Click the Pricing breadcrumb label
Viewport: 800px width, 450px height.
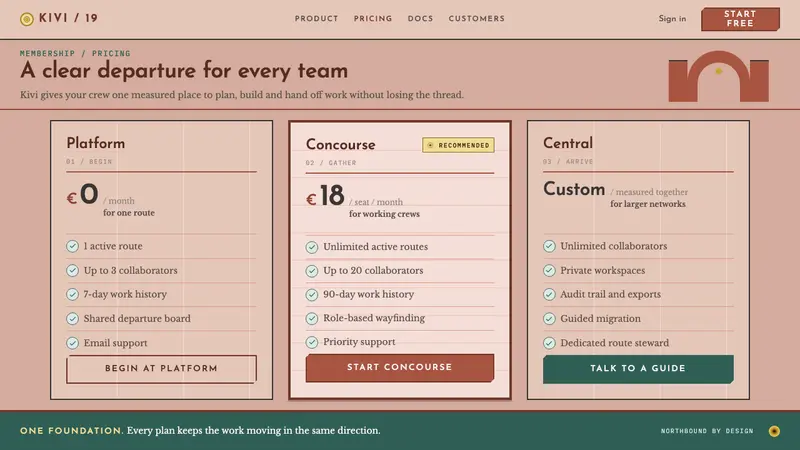click(x=111, y=54)
